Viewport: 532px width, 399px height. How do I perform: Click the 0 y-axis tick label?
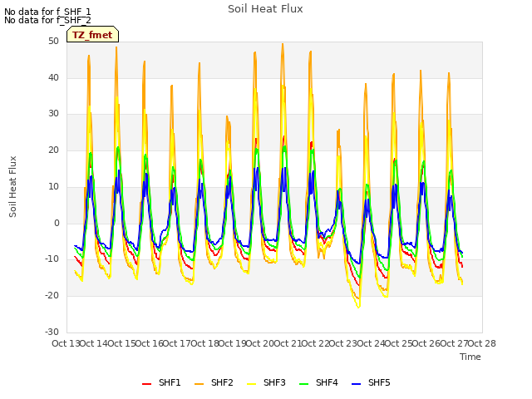pos(57,223)
